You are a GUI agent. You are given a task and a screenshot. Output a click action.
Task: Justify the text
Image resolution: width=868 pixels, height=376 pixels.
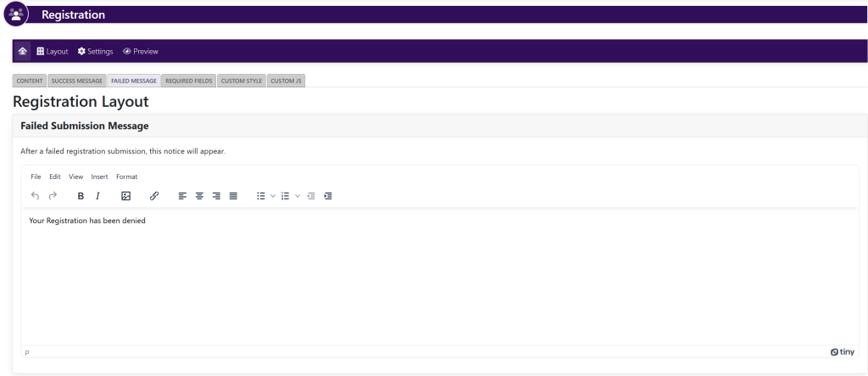[x=233, y=196]
